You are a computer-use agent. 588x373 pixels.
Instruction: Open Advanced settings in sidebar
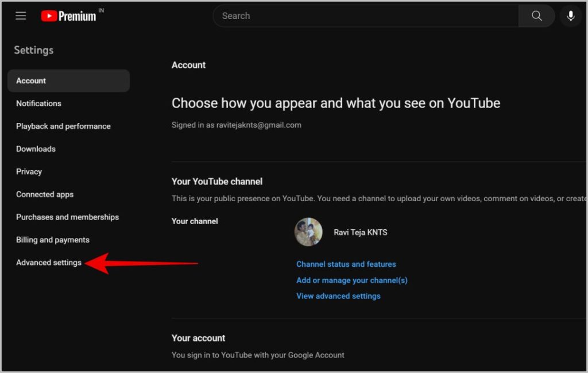pos(49,263)
